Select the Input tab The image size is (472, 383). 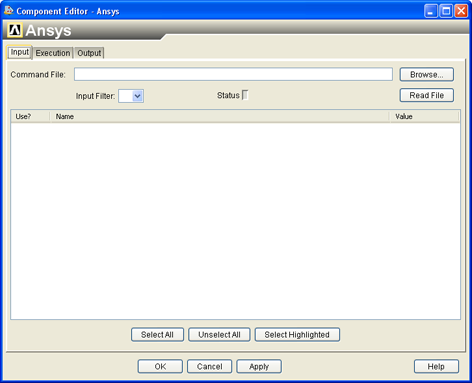point(20,52)
